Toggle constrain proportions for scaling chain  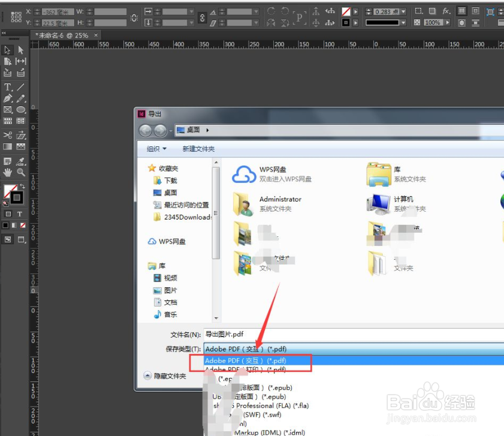(202, 18)
